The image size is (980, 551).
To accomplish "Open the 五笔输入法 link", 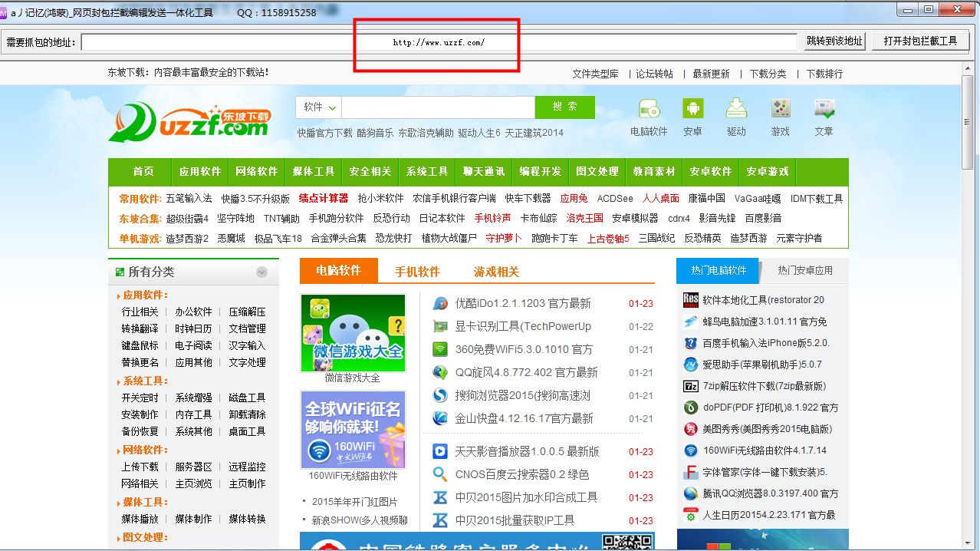I will (x=189, y=198).
